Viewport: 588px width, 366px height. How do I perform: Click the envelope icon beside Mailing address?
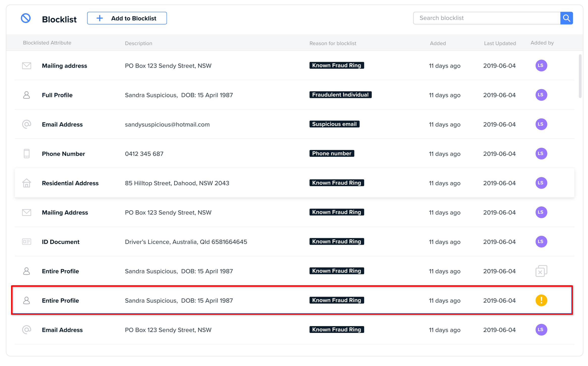point(26,66)
